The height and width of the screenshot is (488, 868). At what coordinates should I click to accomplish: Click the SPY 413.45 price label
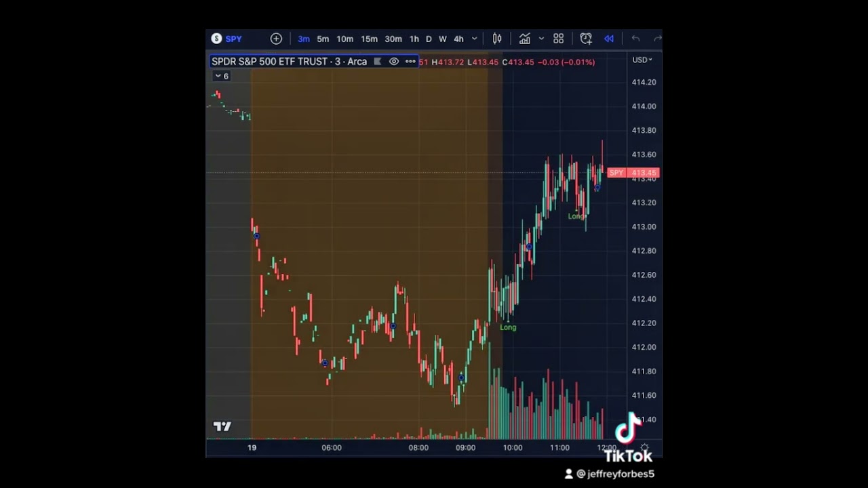(x=633, y=173)
